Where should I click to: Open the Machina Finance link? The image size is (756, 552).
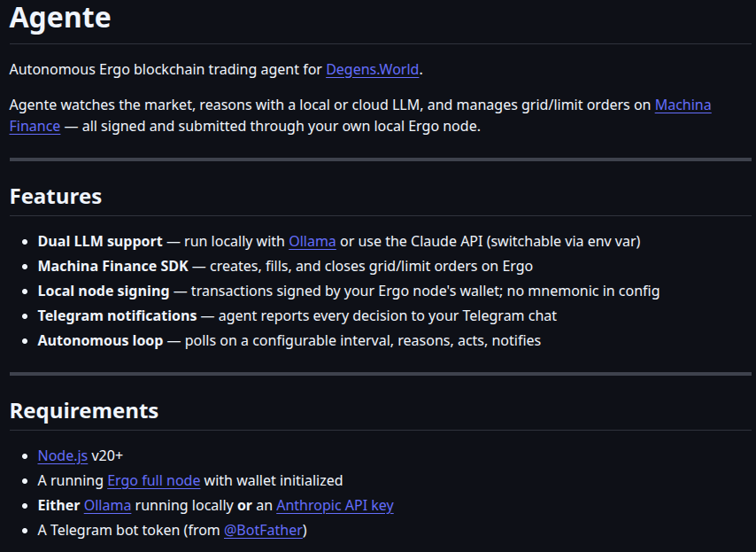tap(683, 105)
